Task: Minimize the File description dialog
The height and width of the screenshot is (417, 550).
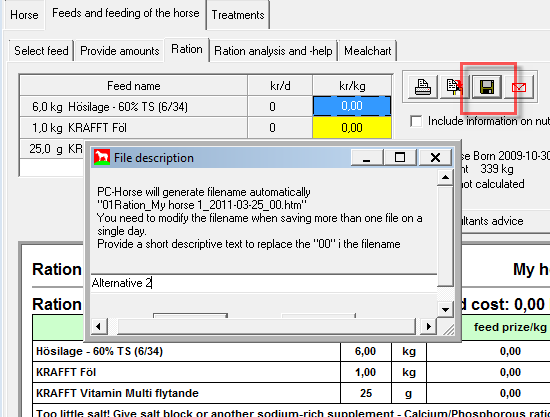Action: tap(367, 157)
